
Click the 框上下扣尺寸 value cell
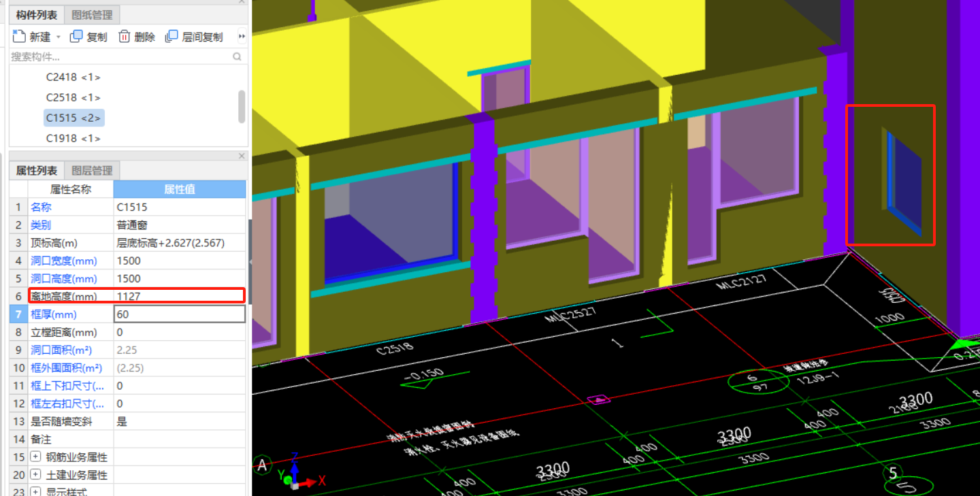pyautogui.click(x=180, y=386)
